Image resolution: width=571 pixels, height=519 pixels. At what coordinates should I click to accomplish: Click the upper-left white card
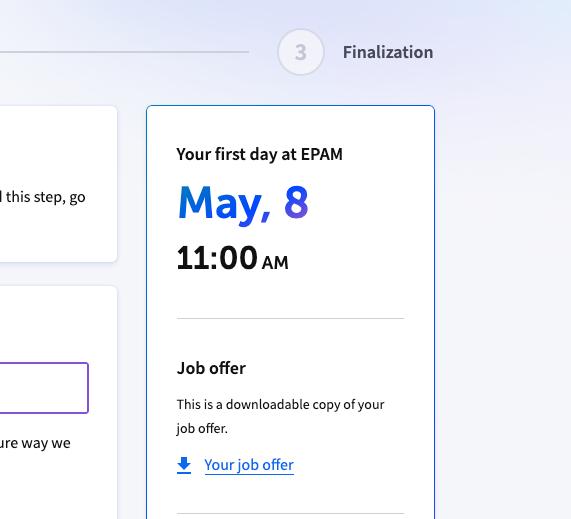tap(58, 184)
